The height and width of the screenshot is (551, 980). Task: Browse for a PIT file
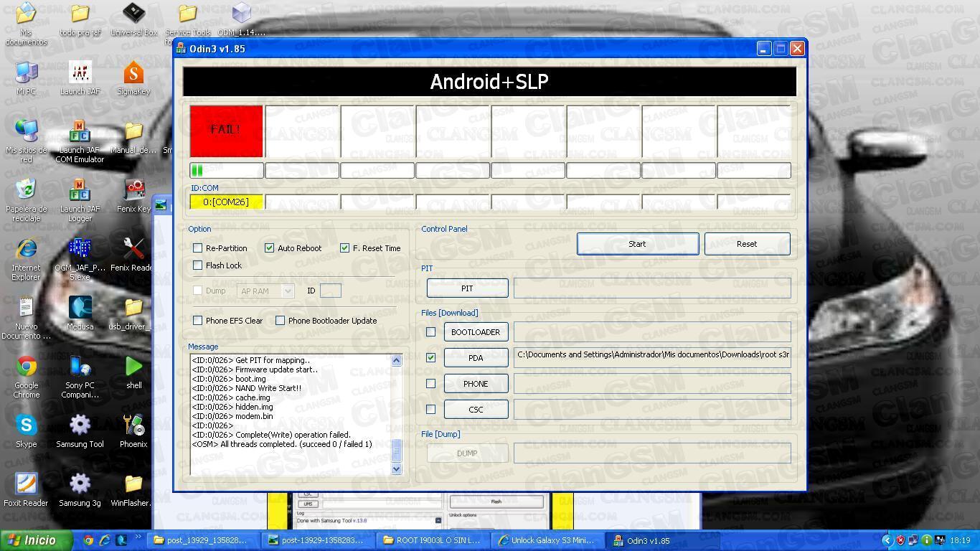(467, 288)
